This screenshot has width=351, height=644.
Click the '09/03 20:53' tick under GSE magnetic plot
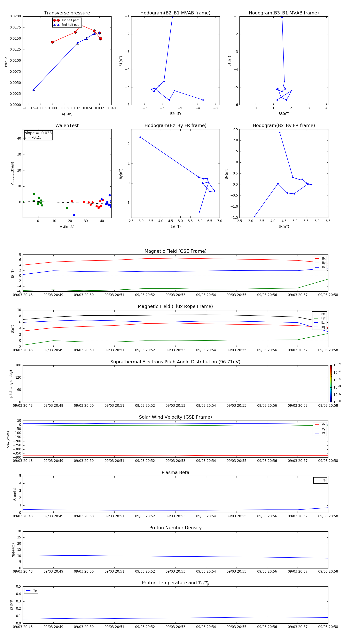pyautogui.click(x=175, y=295)
